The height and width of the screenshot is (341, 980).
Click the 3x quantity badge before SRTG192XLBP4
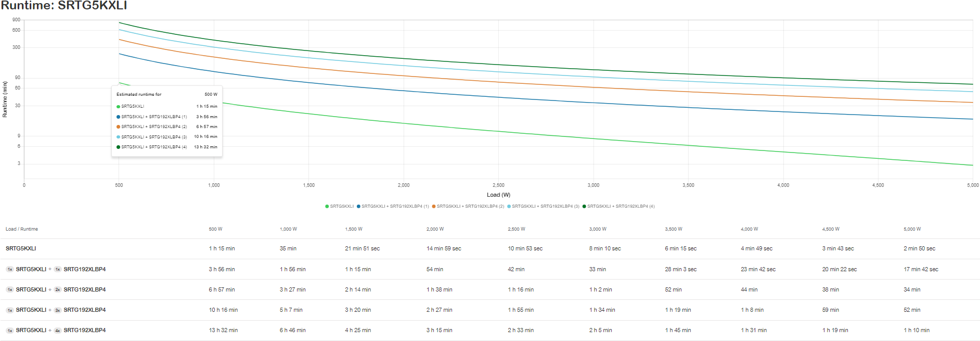[57, 310]
